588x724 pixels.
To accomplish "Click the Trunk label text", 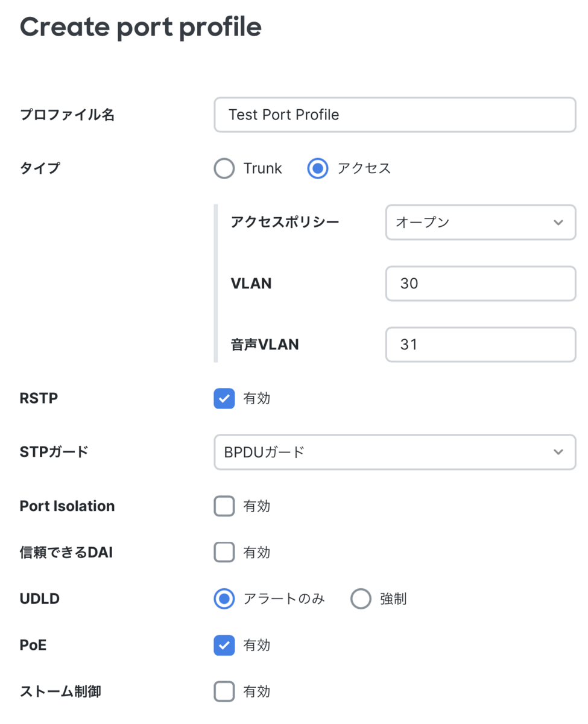I will (262, 168).
